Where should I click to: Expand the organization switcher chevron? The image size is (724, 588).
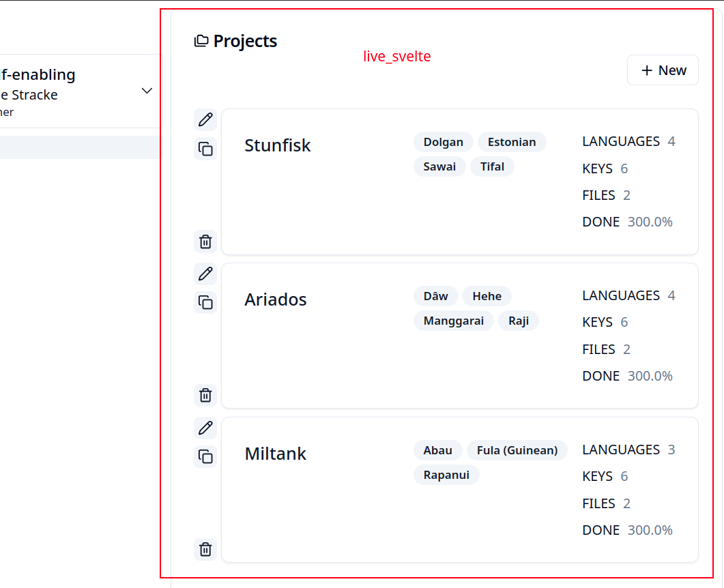(147, 91)
